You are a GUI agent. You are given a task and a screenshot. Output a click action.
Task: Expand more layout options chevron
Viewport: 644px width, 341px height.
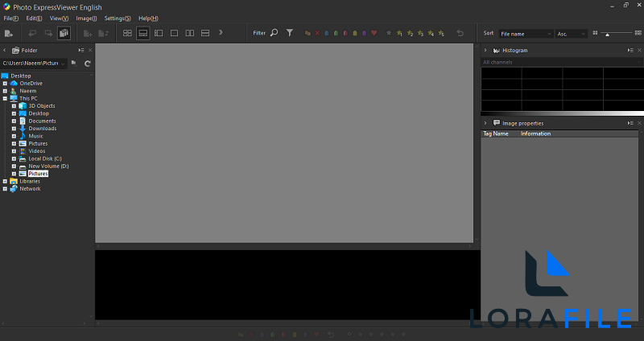(221, 32)
